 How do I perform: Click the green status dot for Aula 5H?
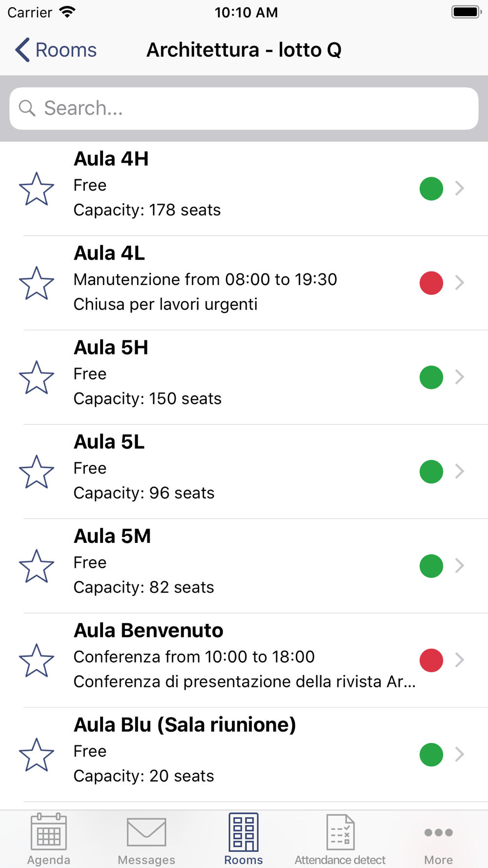pyautogui.click(x=431, y=377)
